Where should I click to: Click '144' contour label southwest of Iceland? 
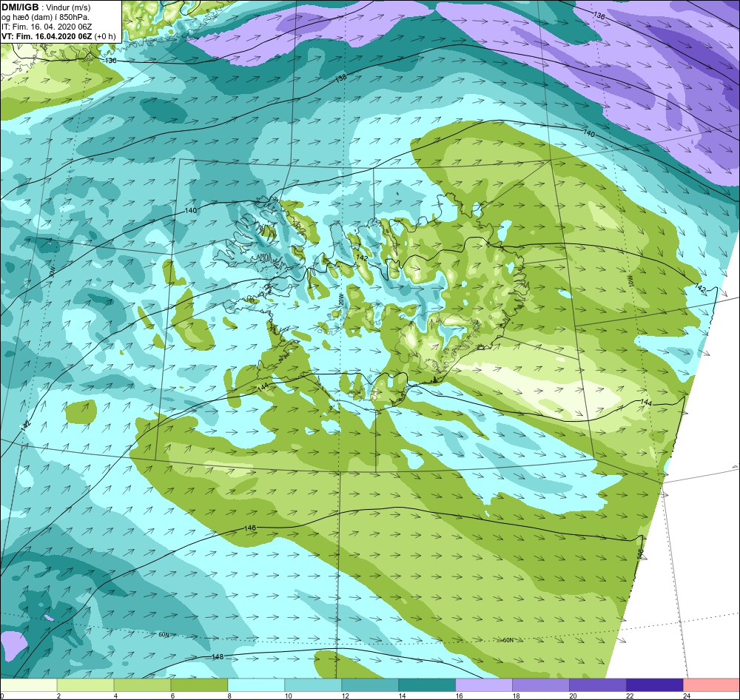[x=263, y=388]
